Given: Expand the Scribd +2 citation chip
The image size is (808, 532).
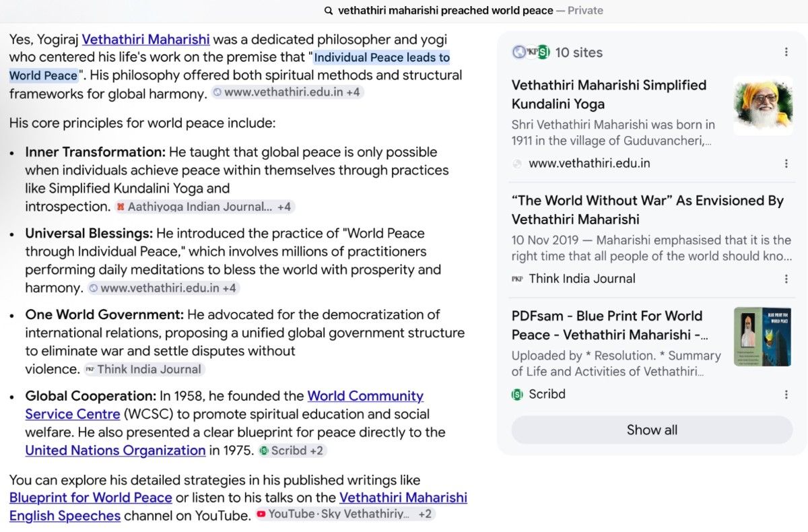Looking at the screenshot, I should point(292,451).
